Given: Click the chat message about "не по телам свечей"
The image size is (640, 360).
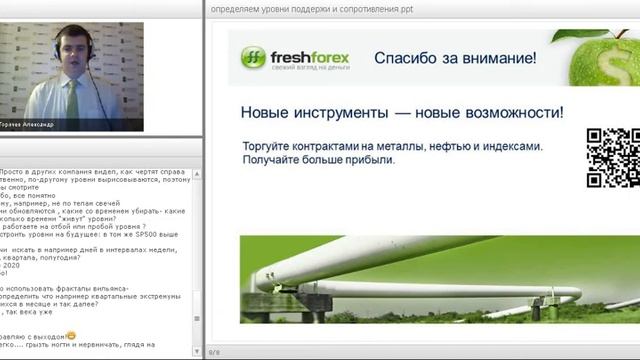Looking at the screenshot, I should [60, 203].
